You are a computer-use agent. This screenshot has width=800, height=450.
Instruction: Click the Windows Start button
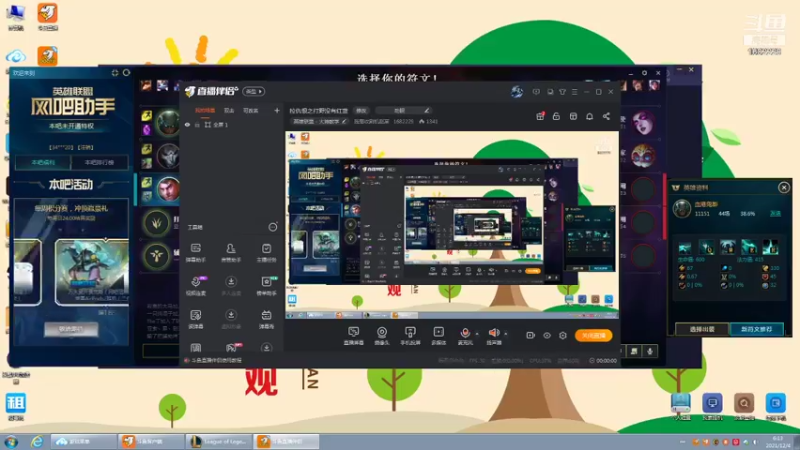coord(11,442)
